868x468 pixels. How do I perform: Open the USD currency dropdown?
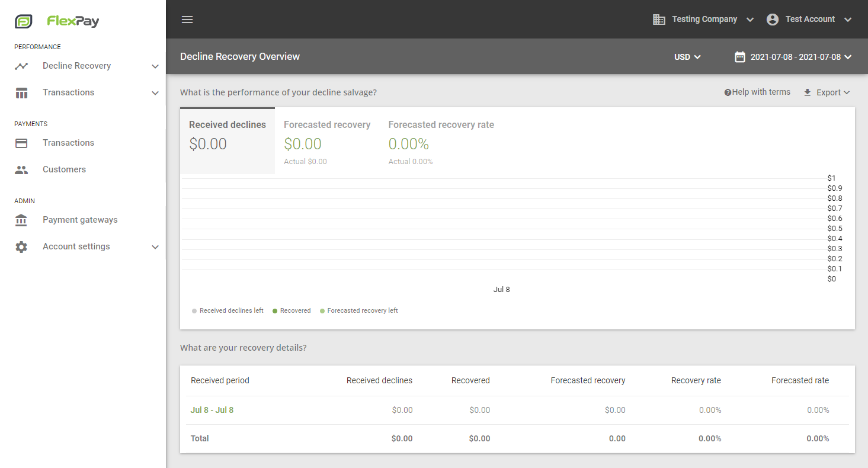coord(686,56)
